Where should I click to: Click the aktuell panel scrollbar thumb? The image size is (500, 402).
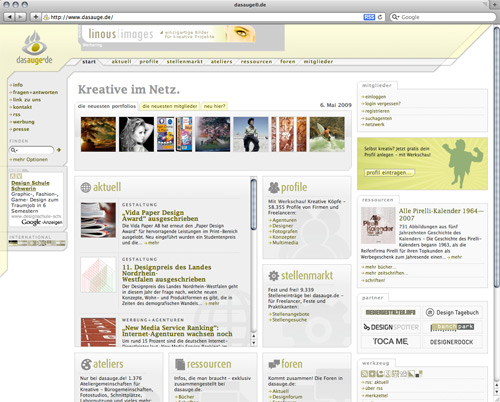[254, 204]
